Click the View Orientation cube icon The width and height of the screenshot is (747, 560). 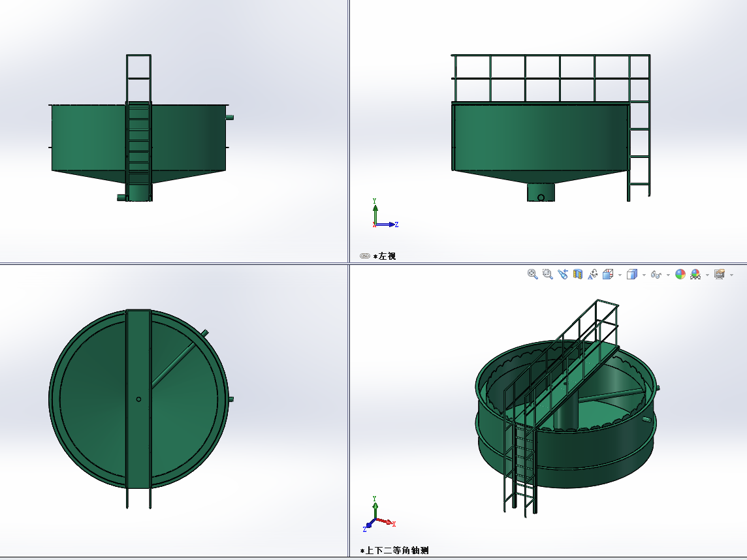[608, 274]
